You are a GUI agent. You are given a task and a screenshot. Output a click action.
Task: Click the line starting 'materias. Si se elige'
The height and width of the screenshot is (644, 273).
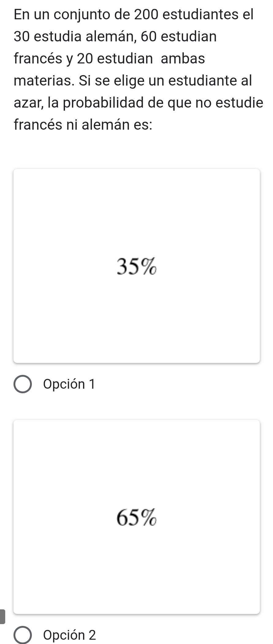pyautogui.click(x=133, y=81)
